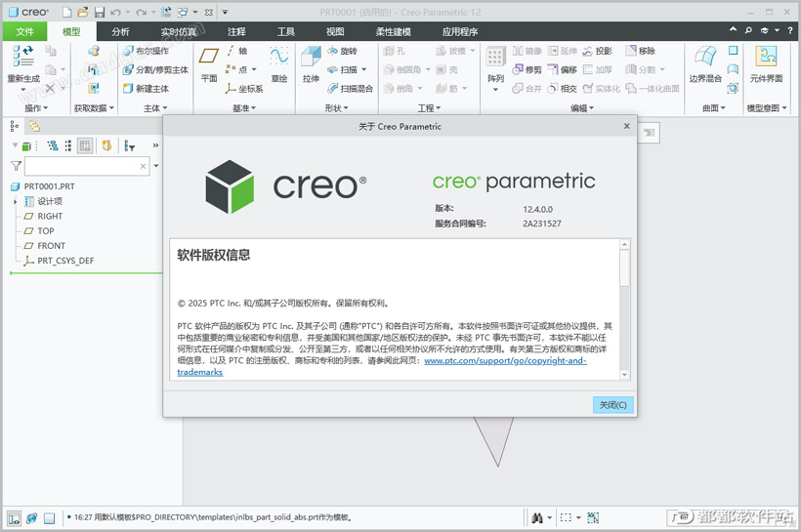Switch to the 注释 tab

coord(236,31)
